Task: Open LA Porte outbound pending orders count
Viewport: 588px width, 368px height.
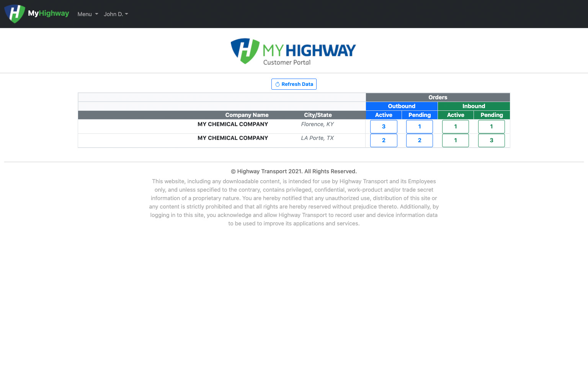Action: (x=420, y=140)
